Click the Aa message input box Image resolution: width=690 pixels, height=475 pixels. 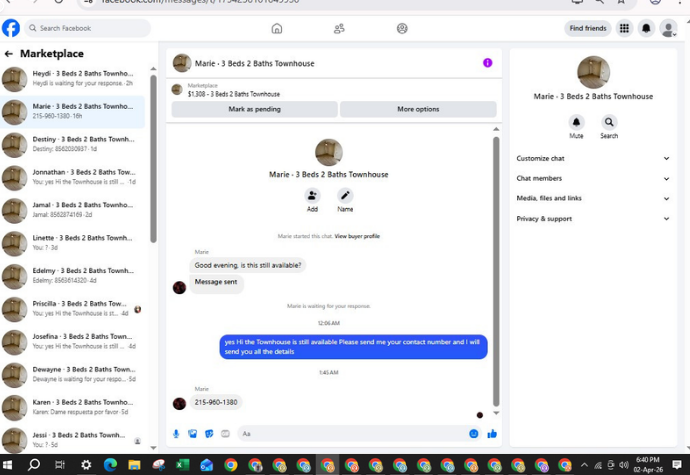click(351, 434)
